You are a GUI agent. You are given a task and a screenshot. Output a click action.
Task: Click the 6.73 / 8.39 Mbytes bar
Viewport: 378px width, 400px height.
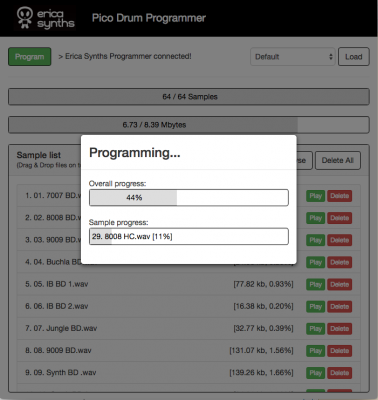point(189,125)
